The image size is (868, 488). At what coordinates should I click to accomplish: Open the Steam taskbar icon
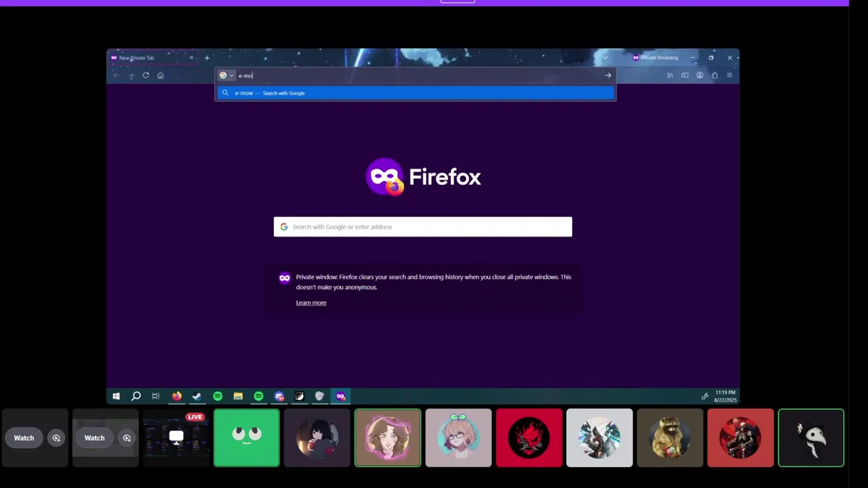pyautogui.click(x=197, y=396)
